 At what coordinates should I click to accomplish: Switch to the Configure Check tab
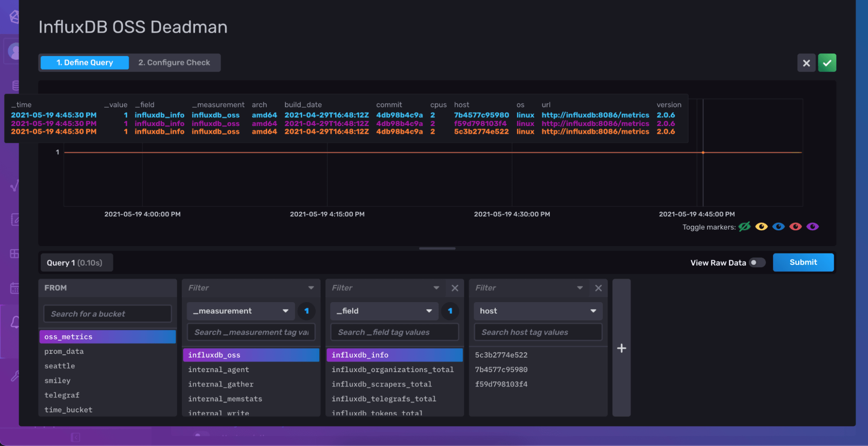[174, 63]
